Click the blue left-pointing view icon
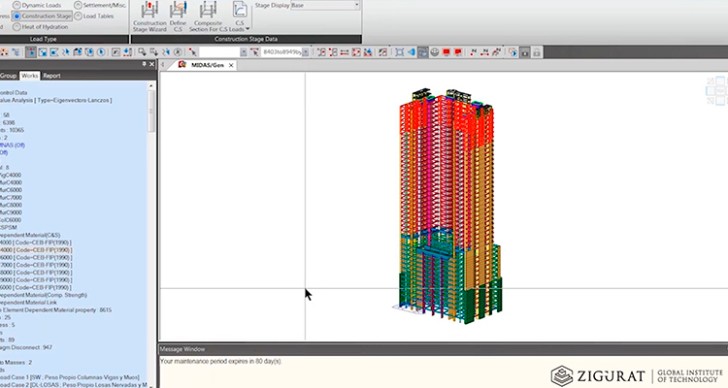728x388 pixels. click(x=411, y=52)
